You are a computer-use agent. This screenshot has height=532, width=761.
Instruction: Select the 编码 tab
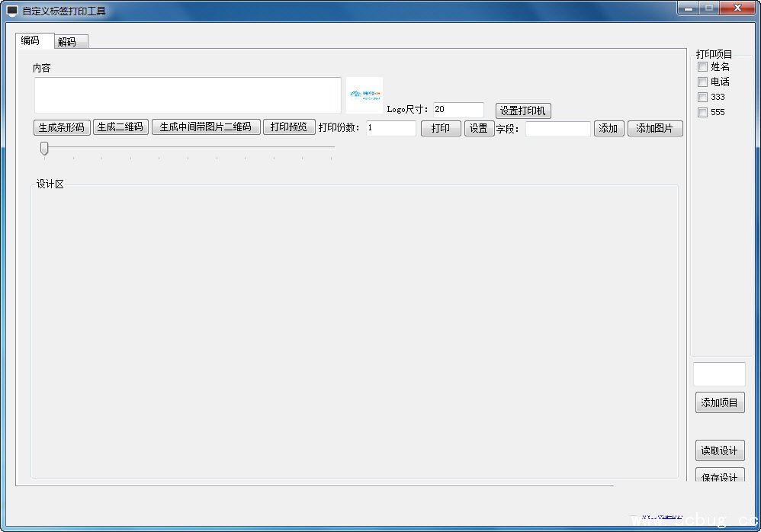[x=31, y=41]
